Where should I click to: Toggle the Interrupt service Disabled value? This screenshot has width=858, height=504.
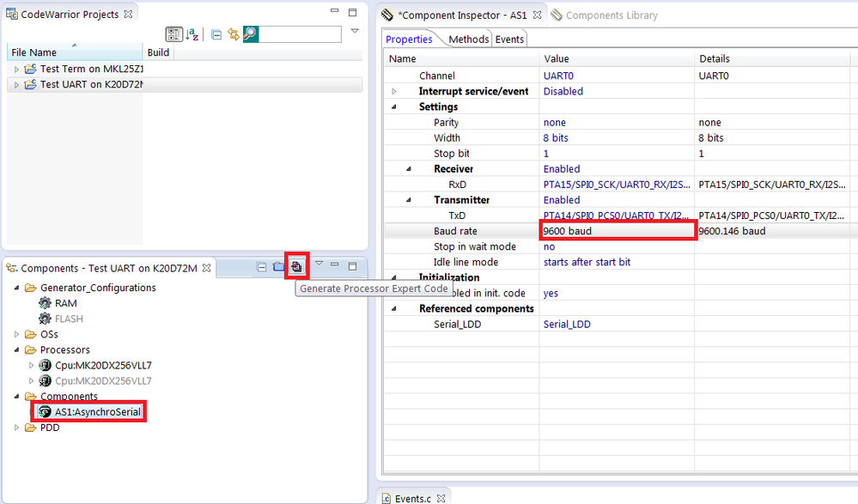click(x=563, y=91)
